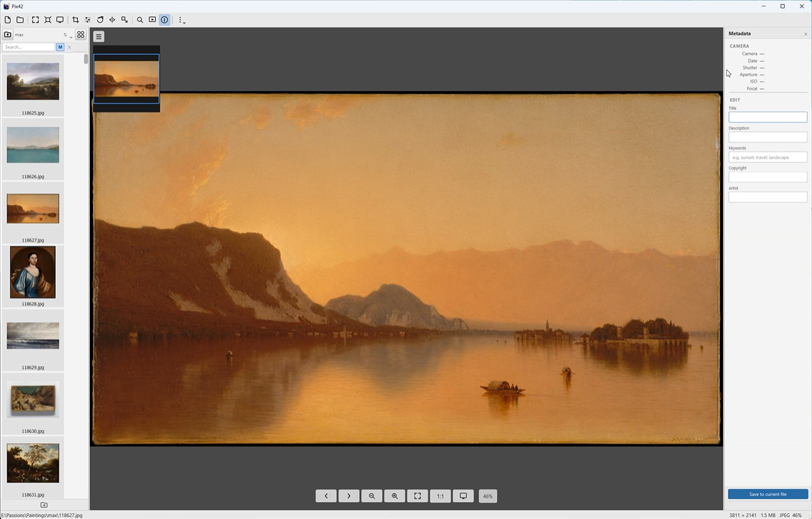Click the magnifier search icon in toolbar
The width and height of the screenshot is (812, 519).
pyautogui.click(x=140, y=20)
